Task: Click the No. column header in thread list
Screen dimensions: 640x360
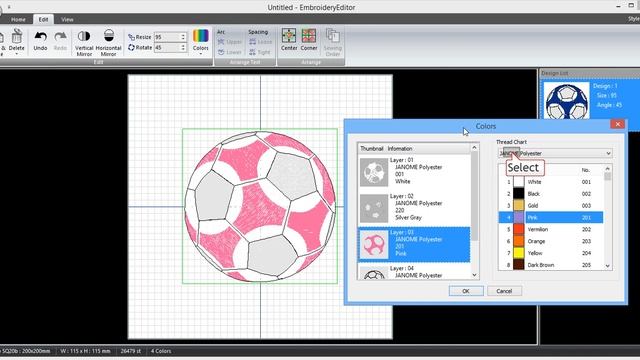Action: click(586, 170)
